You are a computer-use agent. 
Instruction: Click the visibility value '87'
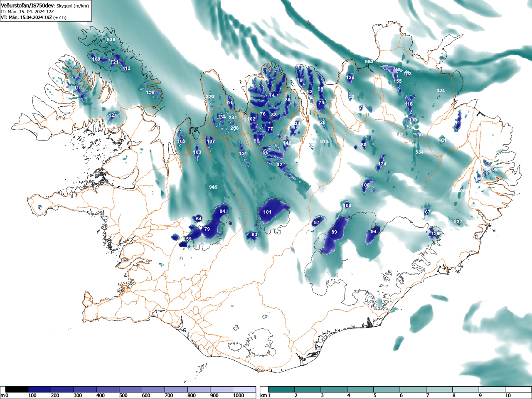[x=317, y=223]
